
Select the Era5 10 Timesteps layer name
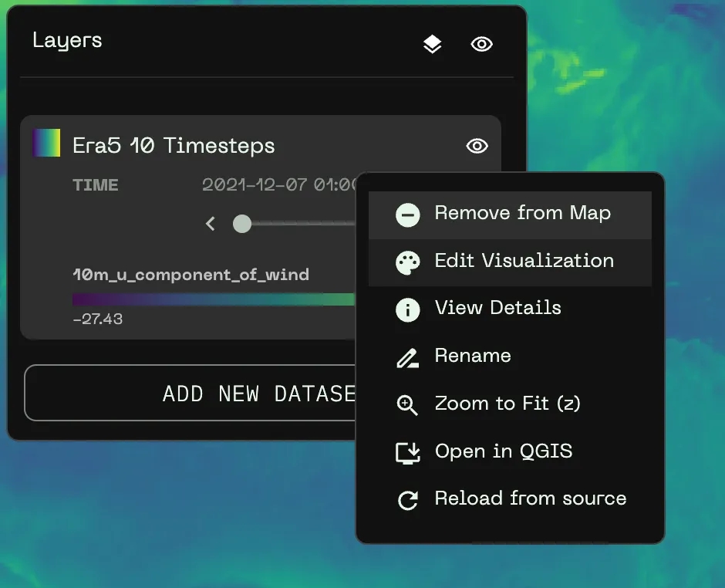tap(174, 146)
